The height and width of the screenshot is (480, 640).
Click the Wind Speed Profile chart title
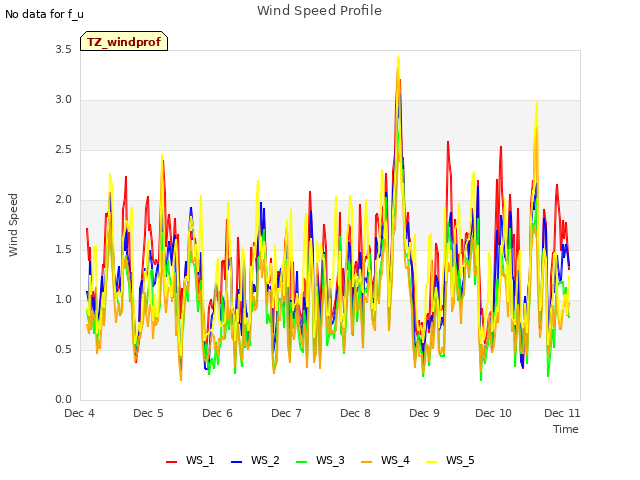coord(319,11)
